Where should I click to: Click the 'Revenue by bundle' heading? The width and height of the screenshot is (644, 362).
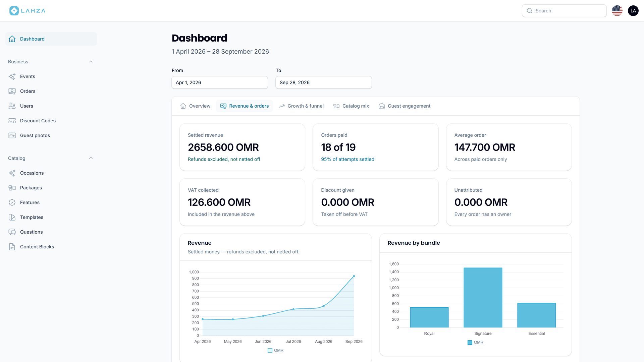414,243
